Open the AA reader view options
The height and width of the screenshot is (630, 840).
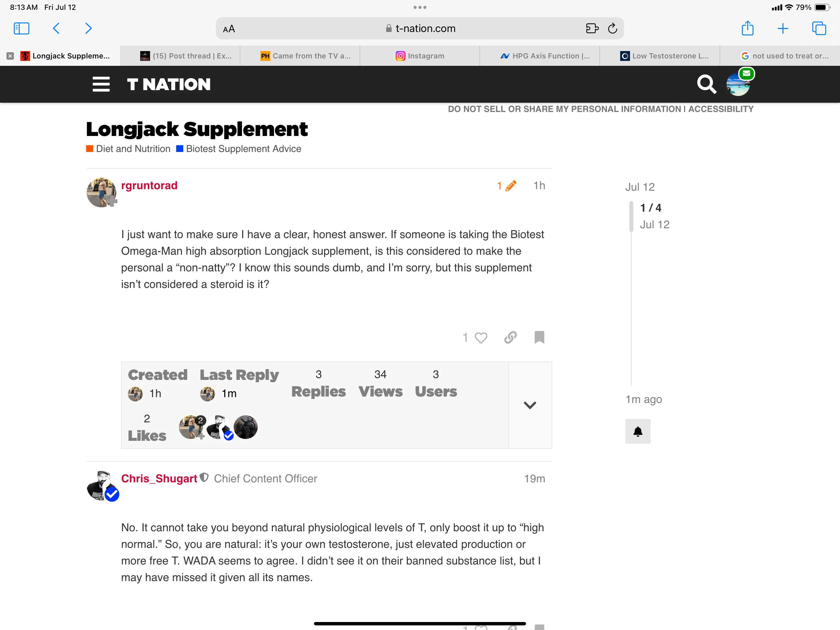click(229, 29)
